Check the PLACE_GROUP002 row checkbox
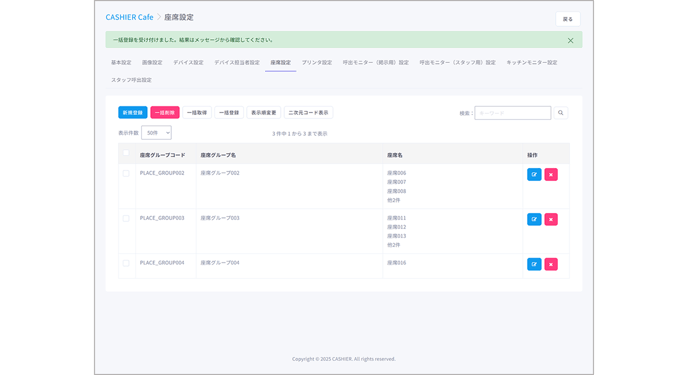This screenshot has height=375, width=688. point(126,173)
